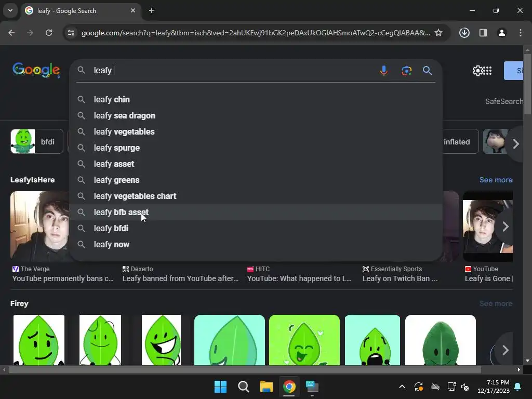Open Chrome downloads icon
This screenshot has width=532, height=399.
click(x=464, y=33)
